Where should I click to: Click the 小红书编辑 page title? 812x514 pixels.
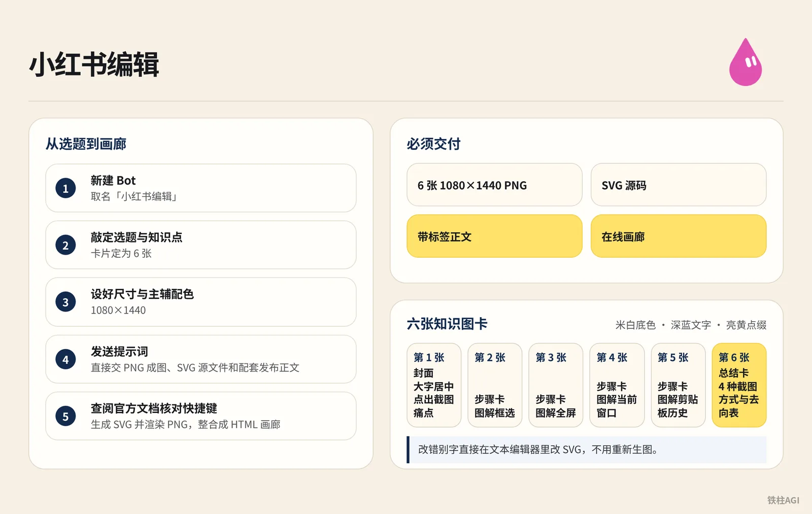(94, 64)
